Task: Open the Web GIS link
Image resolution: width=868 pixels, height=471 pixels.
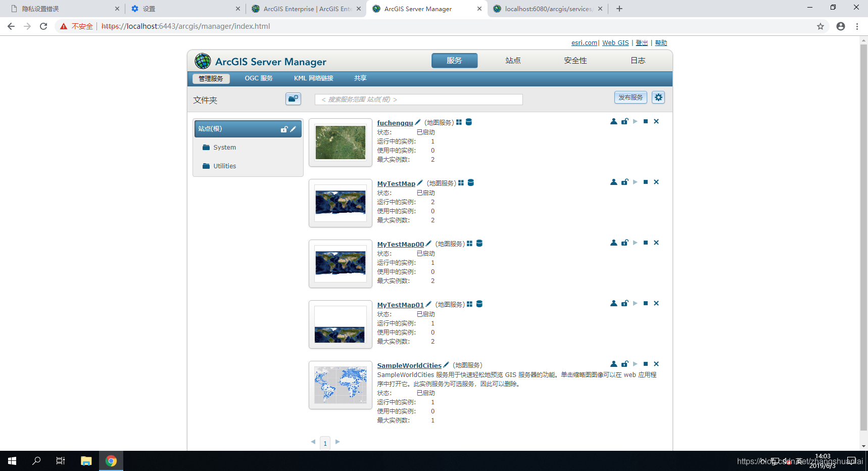Action: click(615, 43)
